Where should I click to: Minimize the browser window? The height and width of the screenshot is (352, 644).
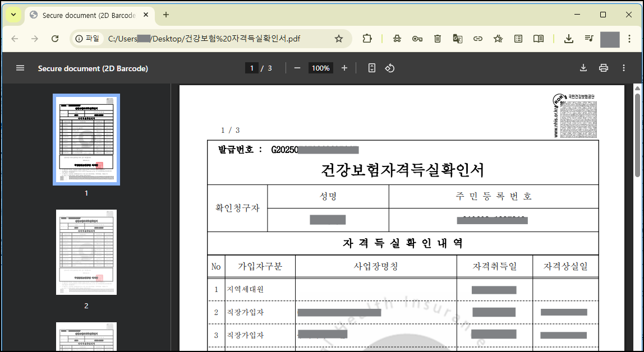pos(577,15)
